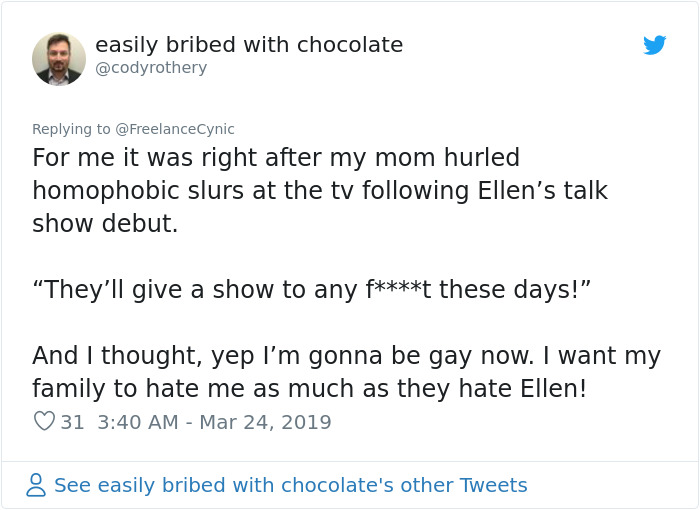See easily bribed with chocolate's other Tweets

(291, 485)
